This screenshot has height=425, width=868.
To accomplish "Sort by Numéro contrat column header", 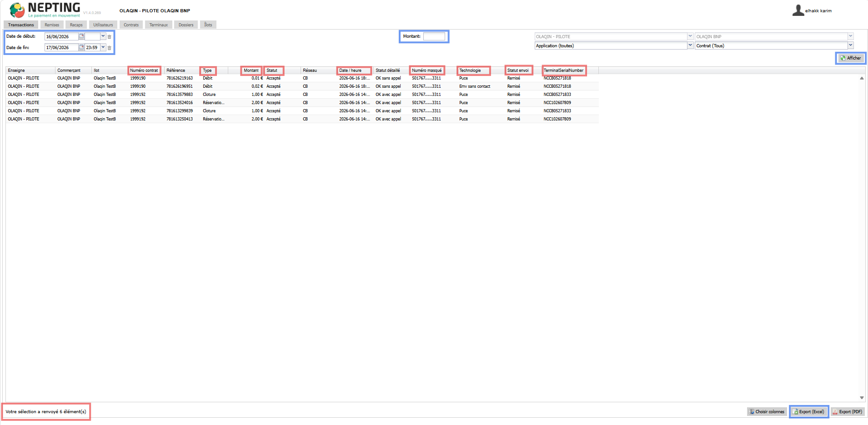I will 146,70.
